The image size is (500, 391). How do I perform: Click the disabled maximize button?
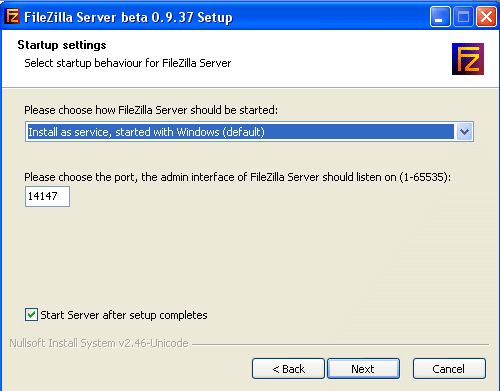point(463,16)
